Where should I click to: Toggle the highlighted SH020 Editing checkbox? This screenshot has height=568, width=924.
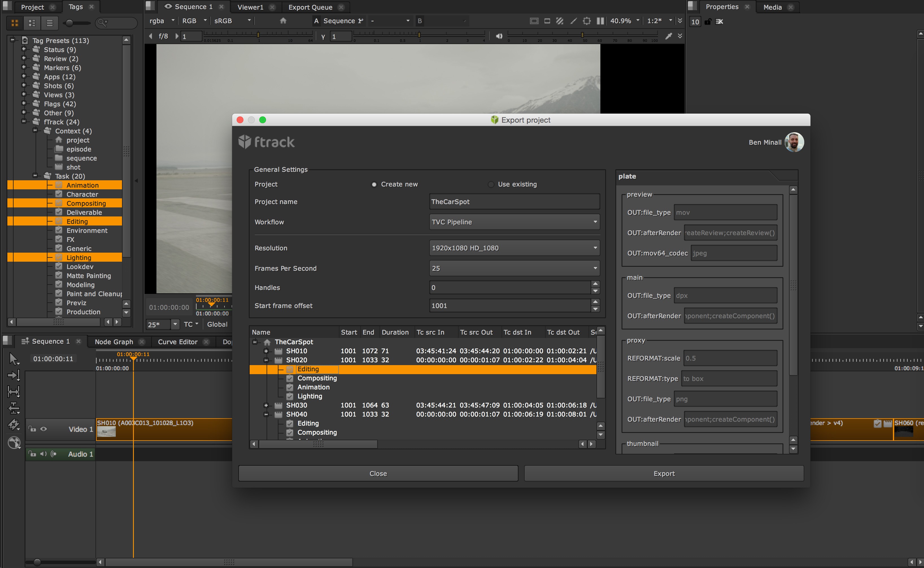point(290,369)
